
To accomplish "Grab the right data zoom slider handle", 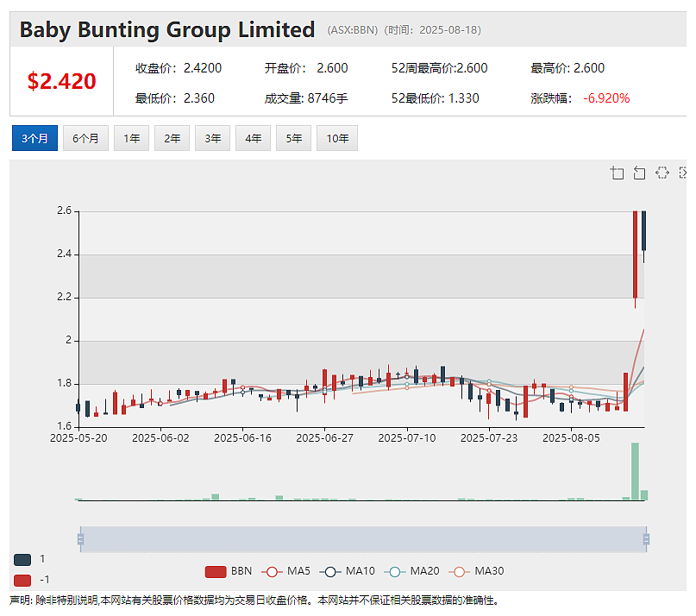I will tap(646, 539).
